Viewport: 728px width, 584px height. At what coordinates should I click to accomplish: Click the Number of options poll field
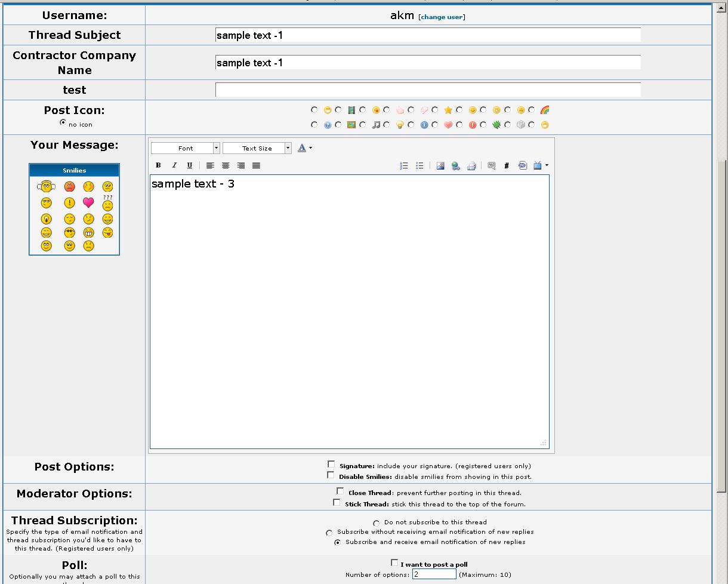click(x=434, y=574)
